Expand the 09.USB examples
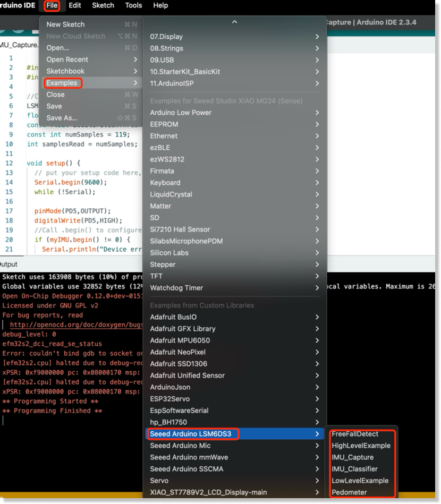Screen dimensions: 441x504 234,60
